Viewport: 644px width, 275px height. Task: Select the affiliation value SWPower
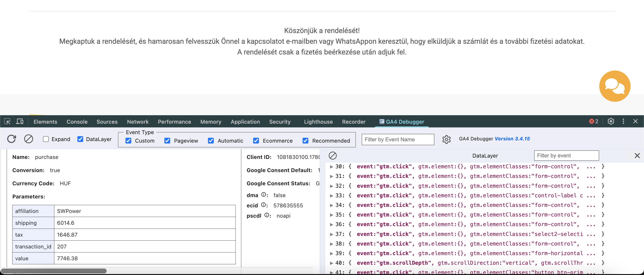coord(69,211)
